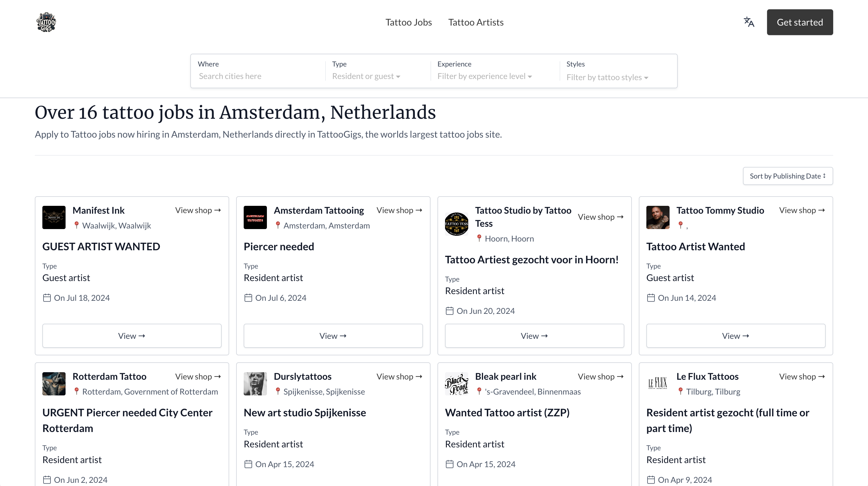The height and width of the screenshot is (486, 868).
Task: Click the location pin next to 's-Gravendeel
Action: [479, 391]
